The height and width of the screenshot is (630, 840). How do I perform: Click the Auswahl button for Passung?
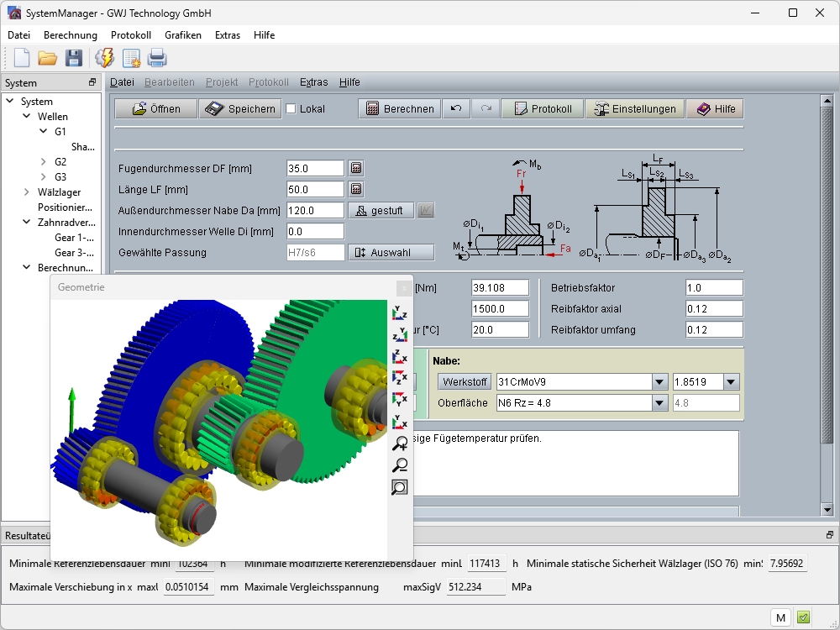pos(391,252)
